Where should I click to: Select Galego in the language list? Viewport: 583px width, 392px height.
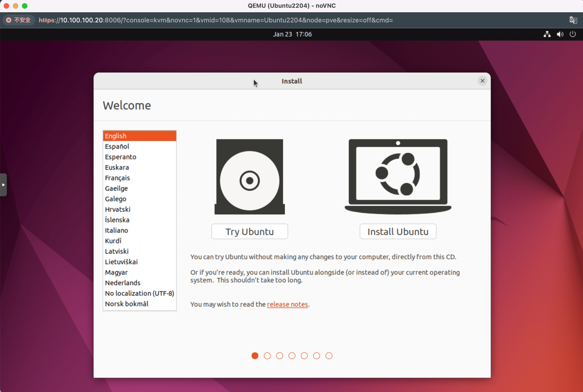point(139,199)
